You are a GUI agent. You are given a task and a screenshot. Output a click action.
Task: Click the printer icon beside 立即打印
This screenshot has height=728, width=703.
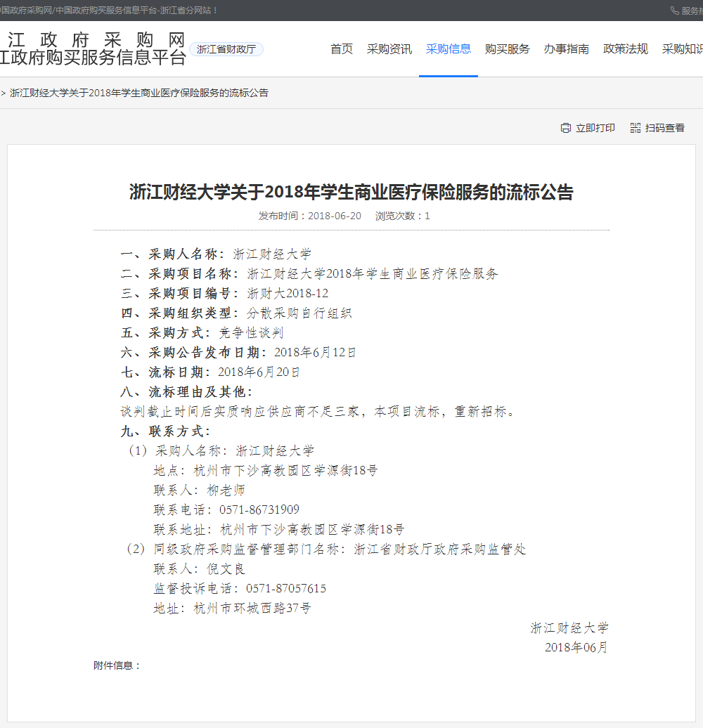point(566,128)
